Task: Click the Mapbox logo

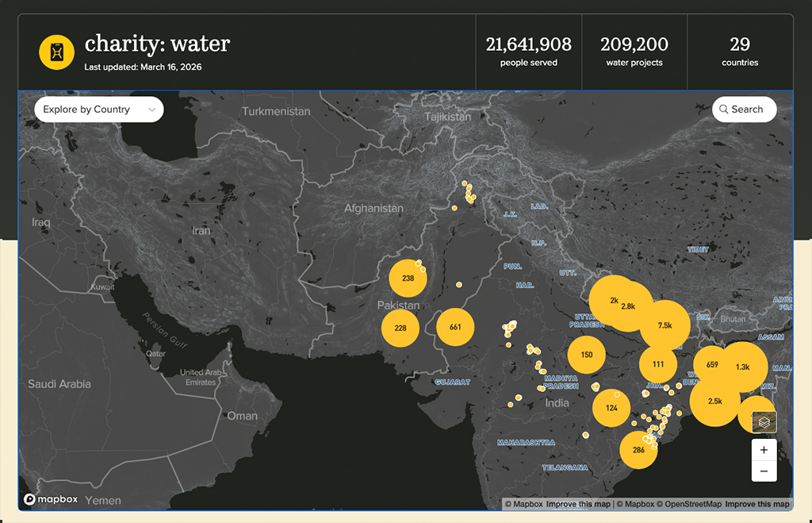Action: (x=51, y=499)
